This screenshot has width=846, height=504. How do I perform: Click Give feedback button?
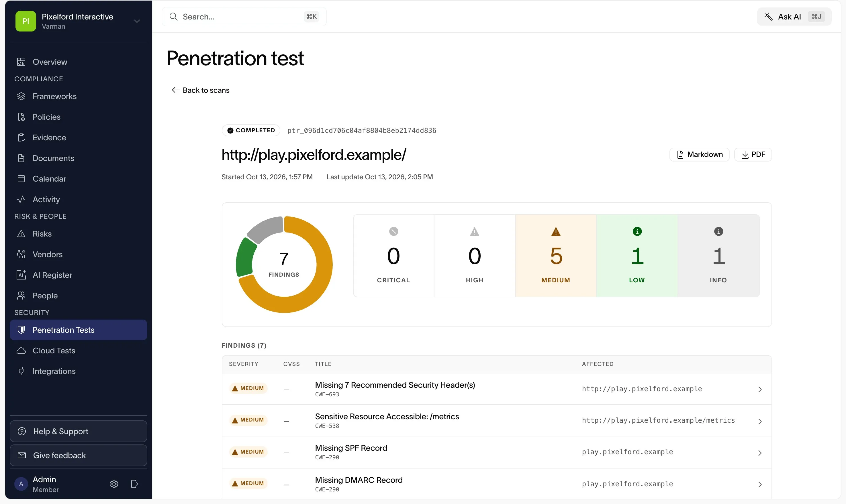click(78, 455)
